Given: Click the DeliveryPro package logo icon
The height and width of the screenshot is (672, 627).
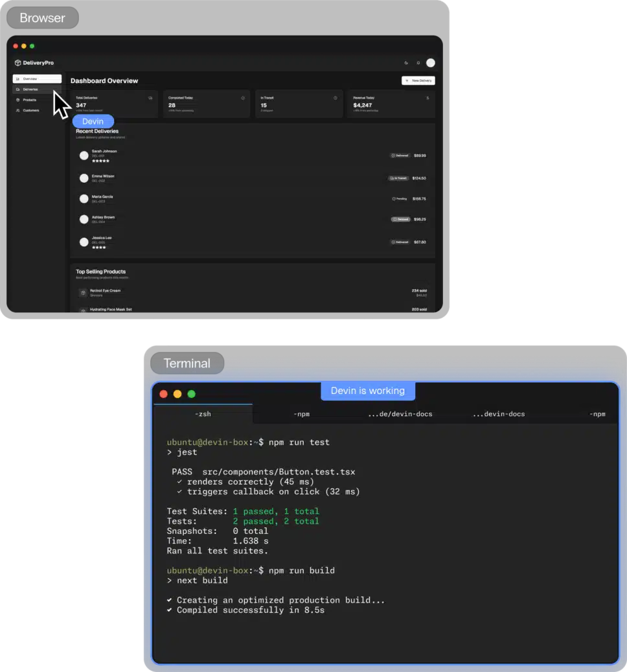Looking at the screenshot, I should pos(17,62).
